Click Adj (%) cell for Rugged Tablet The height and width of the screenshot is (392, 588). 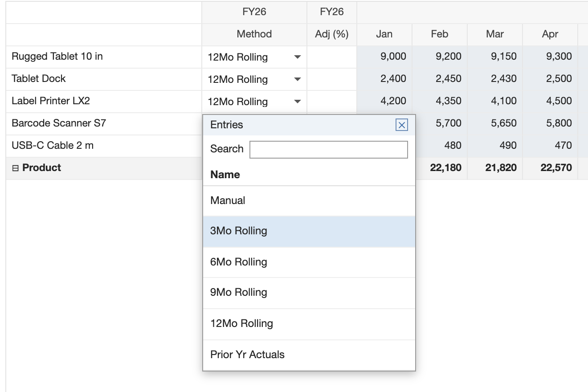click(x=332, y=57)
